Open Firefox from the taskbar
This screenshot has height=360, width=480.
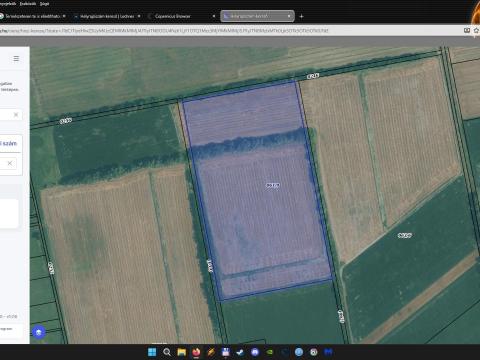point(196,352)
